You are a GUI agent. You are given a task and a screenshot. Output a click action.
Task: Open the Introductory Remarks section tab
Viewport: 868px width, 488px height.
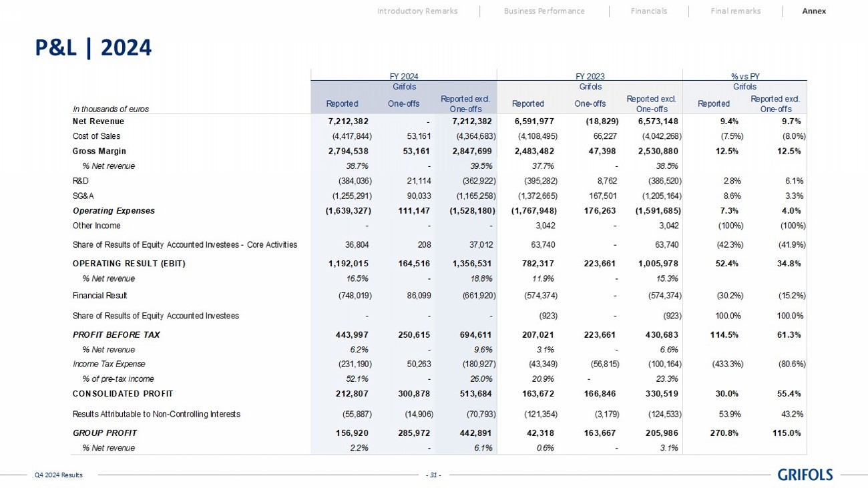tap(417, 11)
